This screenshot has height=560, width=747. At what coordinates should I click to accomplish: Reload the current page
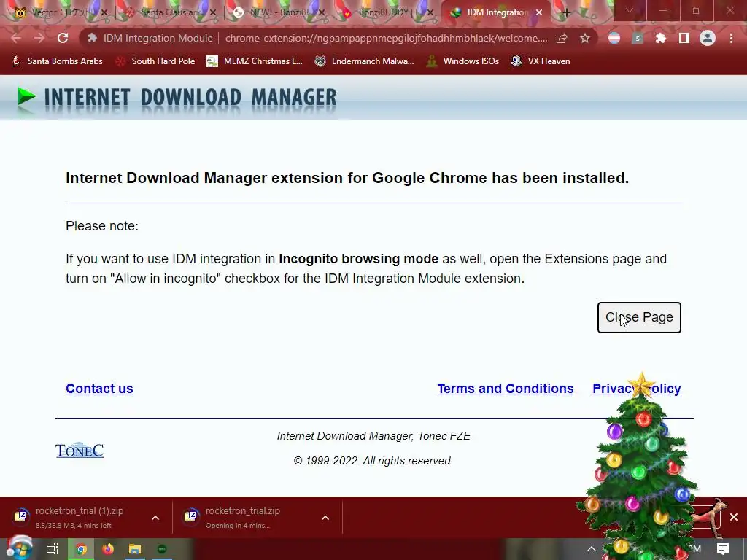[63, 38]
